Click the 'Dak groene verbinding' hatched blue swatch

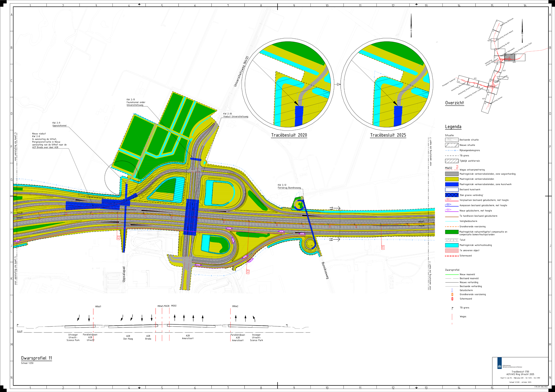point(452,195)
